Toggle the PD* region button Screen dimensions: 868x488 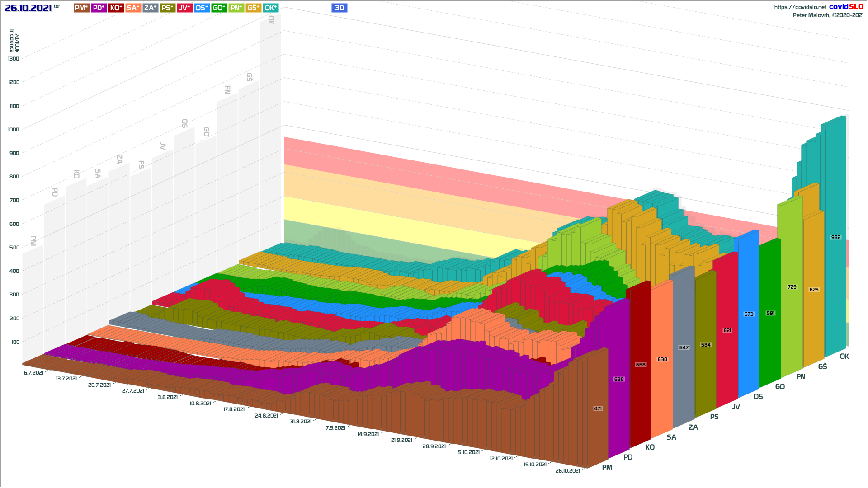99,8
